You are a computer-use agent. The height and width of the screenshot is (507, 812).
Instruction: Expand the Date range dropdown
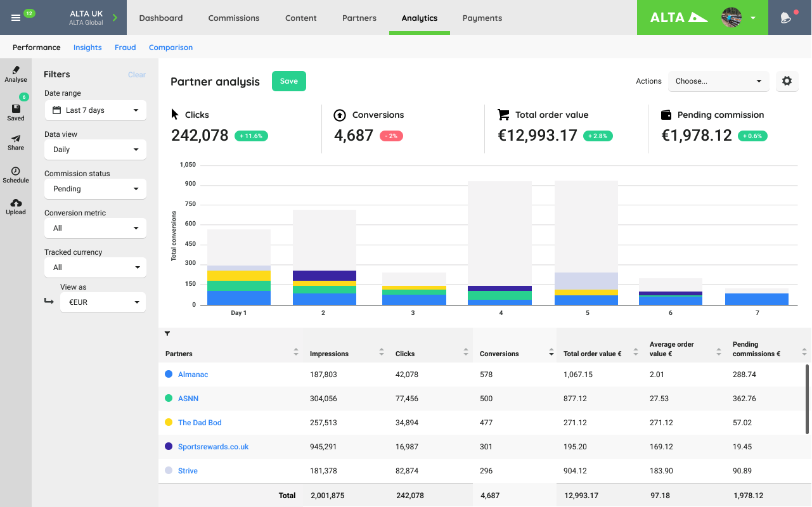pyautogui.click(x=95, y=110)
